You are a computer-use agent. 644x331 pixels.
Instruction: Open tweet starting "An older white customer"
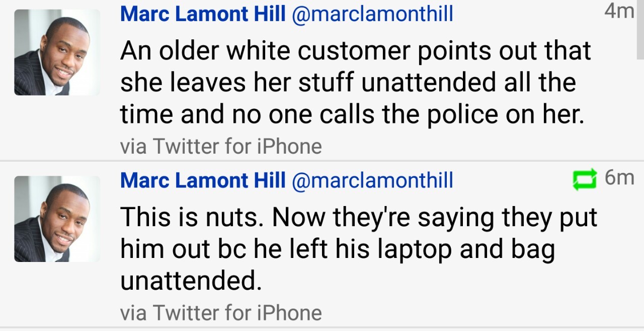(352, 83)
